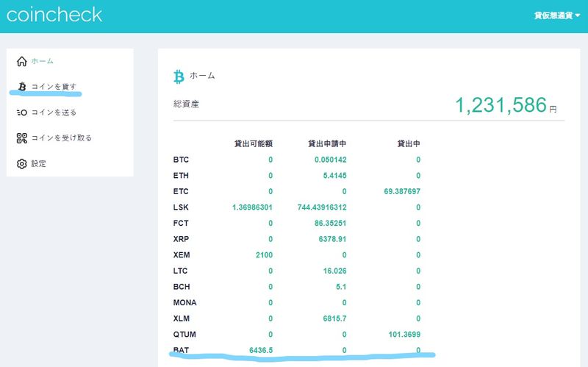The width and height of the screenshot is (588, 367).
Task: Click the coincheck logo
Action: pyautogui.click(x=54, y=15)
